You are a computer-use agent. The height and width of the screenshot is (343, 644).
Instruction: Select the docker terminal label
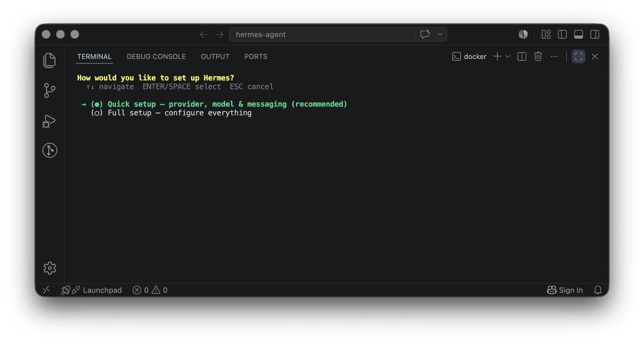[x=469, y=56]
